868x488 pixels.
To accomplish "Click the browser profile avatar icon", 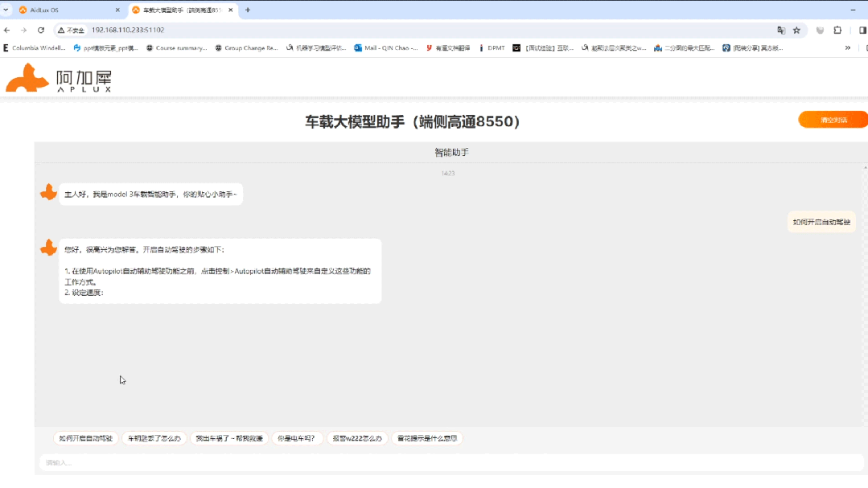I will [821, 30].
